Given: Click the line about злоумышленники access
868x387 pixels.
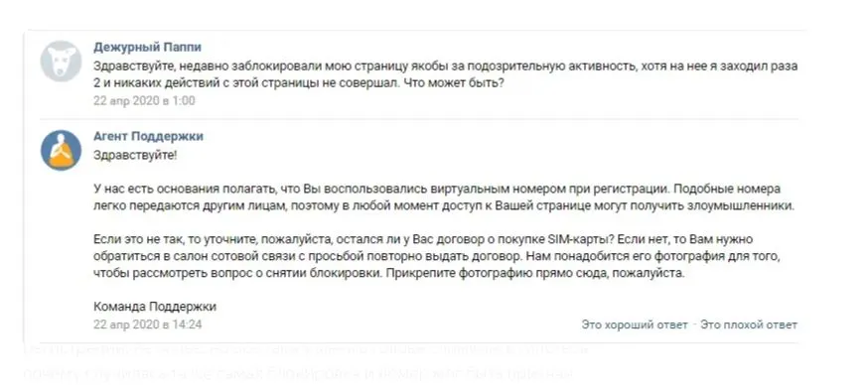Looking at the screenshot, I should click(x=444, y=206).
